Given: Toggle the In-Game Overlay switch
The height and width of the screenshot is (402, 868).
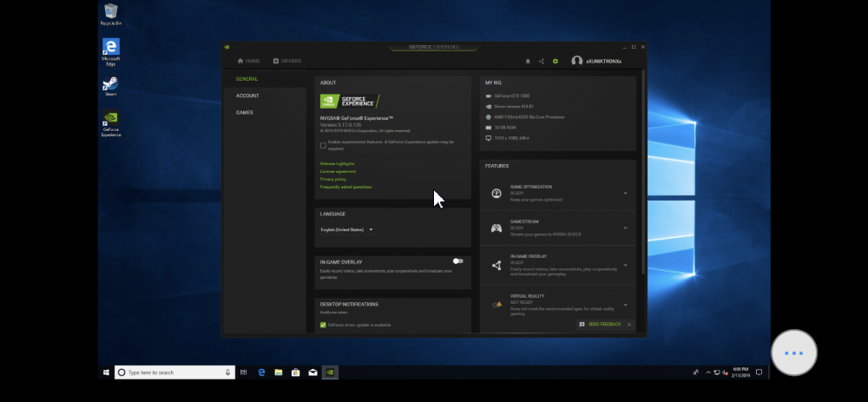Looking at the screenshot, I should tap(457, 260).
